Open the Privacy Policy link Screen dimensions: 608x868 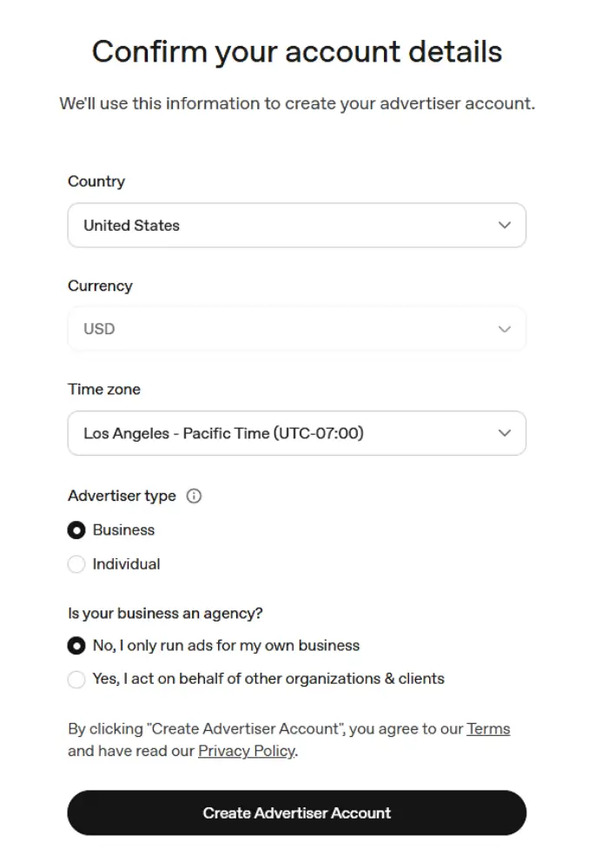(x=247, y=751)
